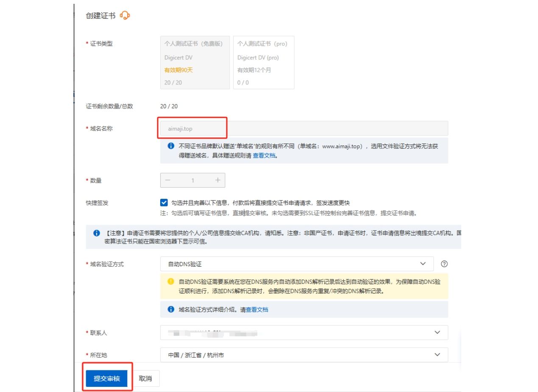The image size is (538, 392).
Task: Select the personal test certificate (pro) card
Action: (x=264, y=62)
